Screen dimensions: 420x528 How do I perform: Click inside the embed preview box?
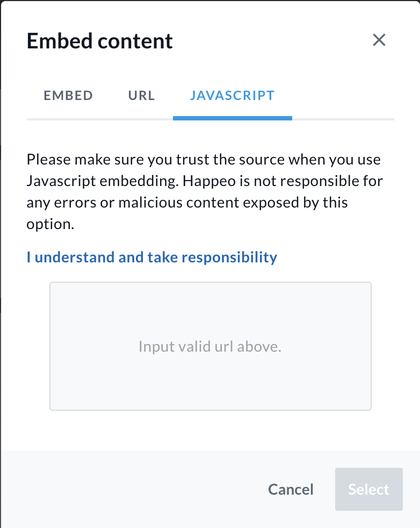pos(210,312)
